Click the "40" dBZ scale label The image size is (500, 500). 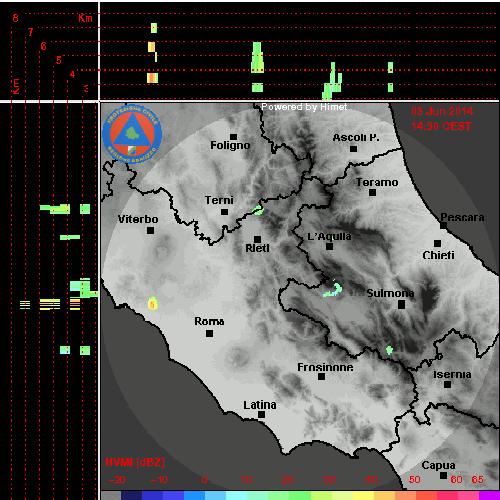point(371,480)
